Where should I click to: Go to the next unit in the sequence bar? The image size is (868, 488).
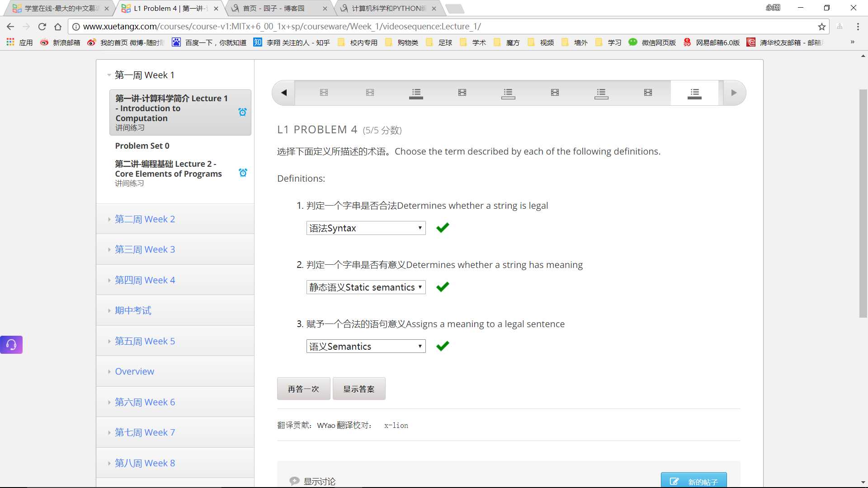pos(734,93)
